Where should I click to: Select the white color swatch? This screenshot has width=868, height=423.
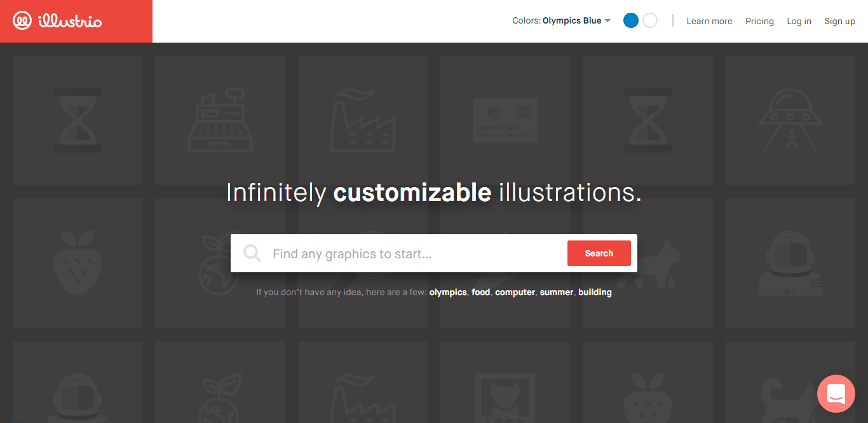pyautogui.click(x=650, y=21)
